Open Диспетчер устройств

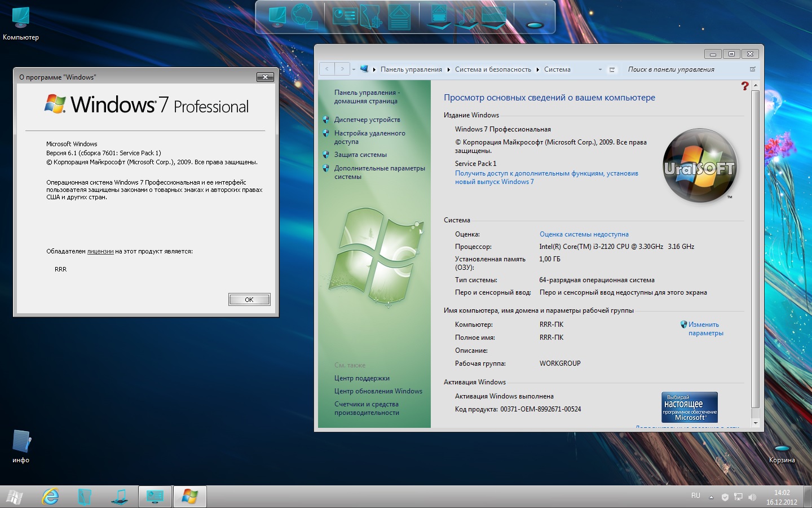pos(367,120)
